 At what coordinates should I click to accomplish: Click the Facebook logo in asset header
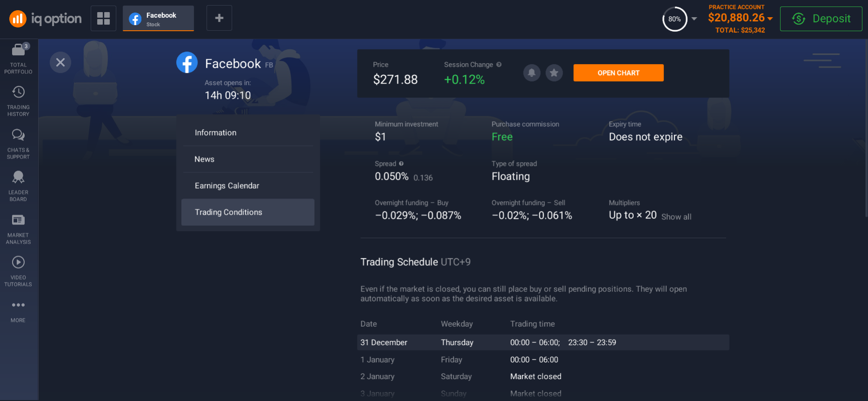(187, 62)
